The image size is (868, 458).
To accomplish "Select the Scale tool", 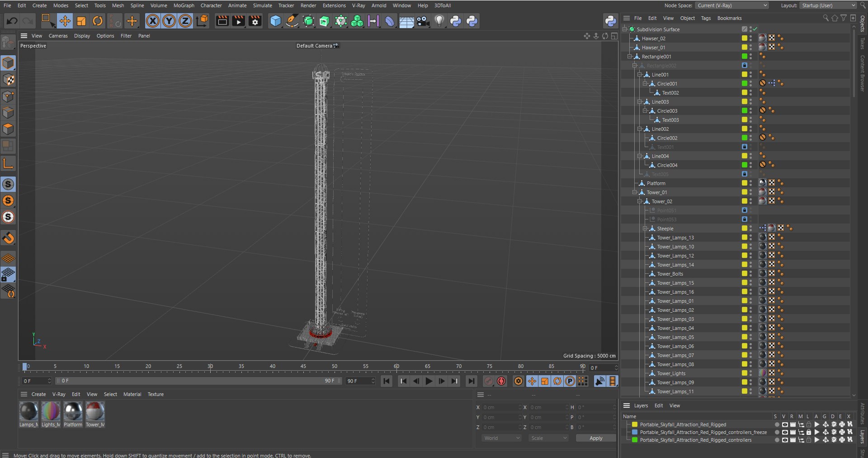I will 81,21.
